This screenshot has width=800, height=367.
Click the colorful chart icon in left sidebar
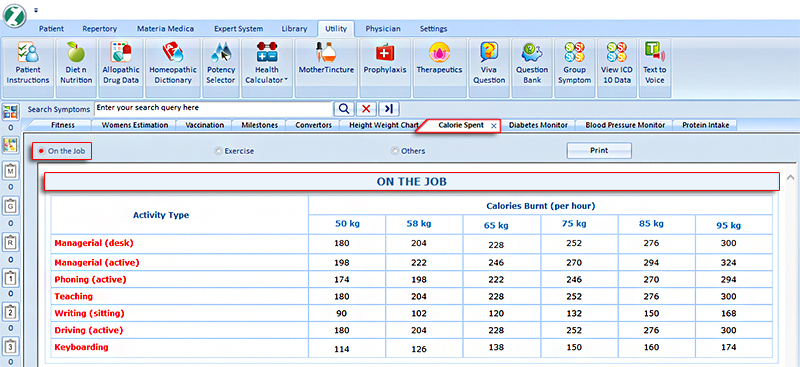(11, 145)
